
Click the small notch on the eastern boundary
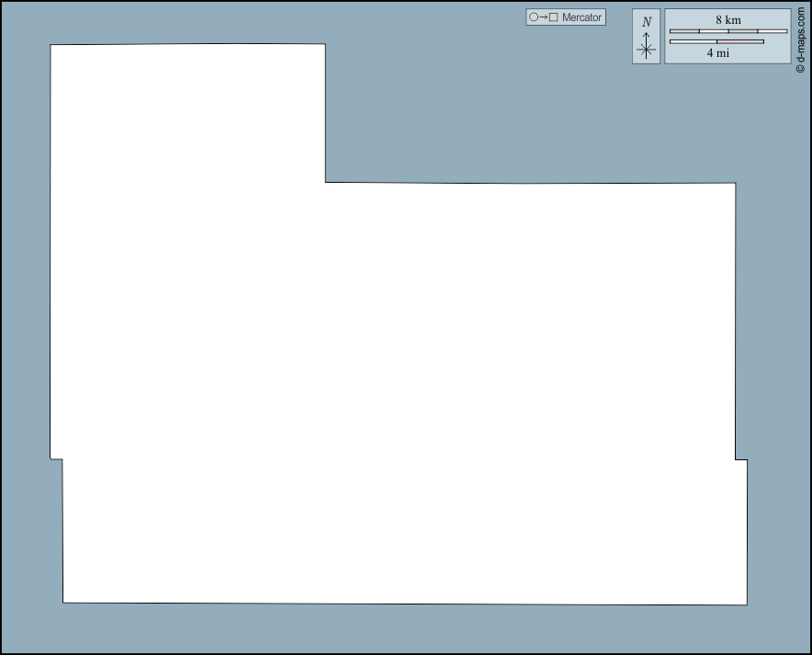[740, 459]
